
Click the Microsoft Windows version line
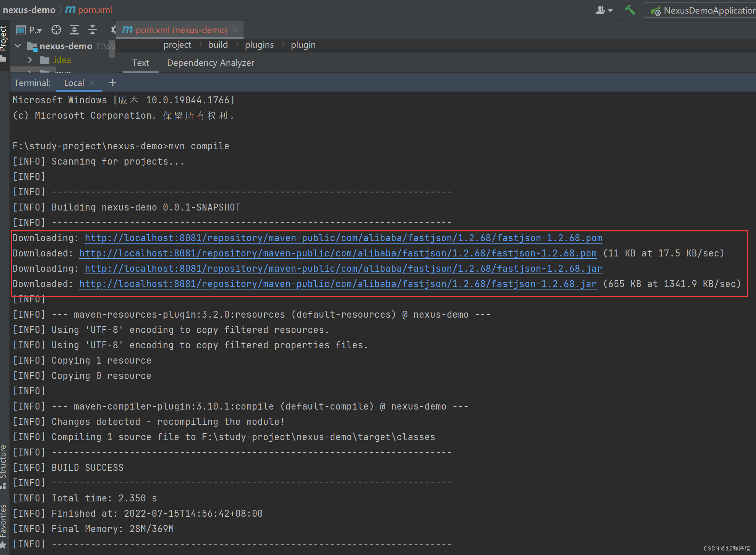click(124, 100)
